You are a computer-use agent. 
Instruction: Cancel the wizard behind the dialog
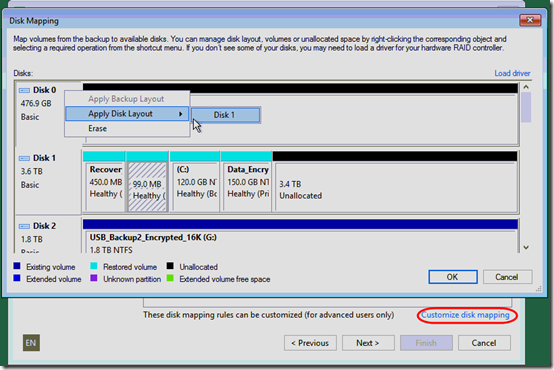tap(484, 343)
